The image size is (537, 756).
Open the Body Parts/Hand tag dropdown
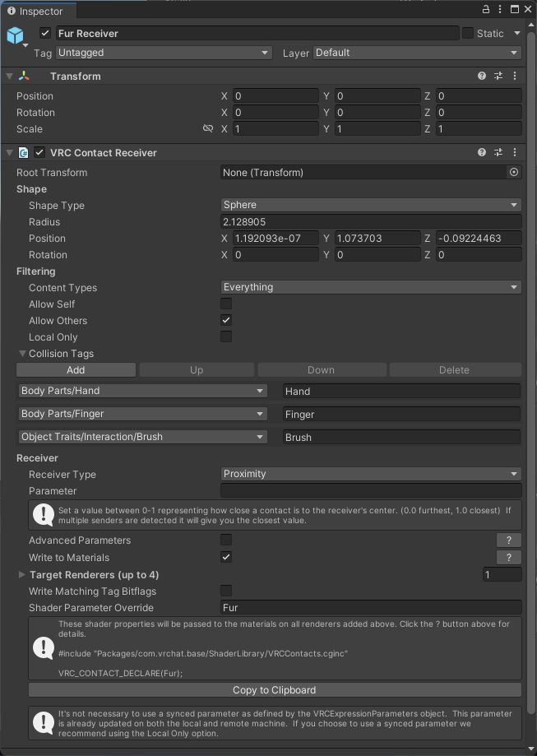(143, 391)
